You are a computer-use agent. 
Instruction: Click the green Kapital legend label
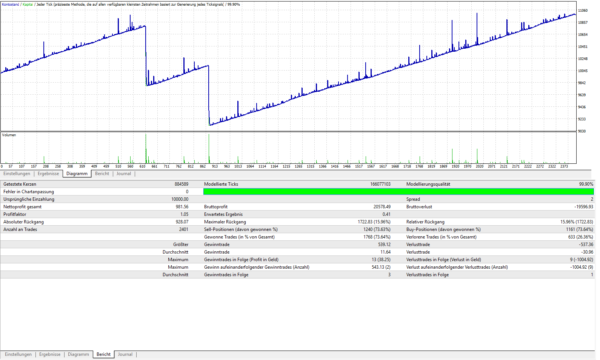pyautogui.click(x=28, y=4)
